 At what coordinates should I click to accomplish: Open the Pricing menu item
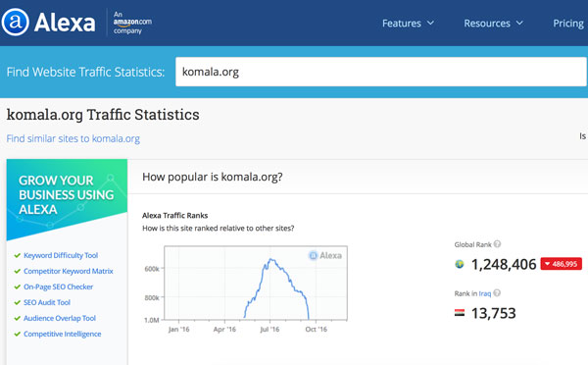(568, 24)
